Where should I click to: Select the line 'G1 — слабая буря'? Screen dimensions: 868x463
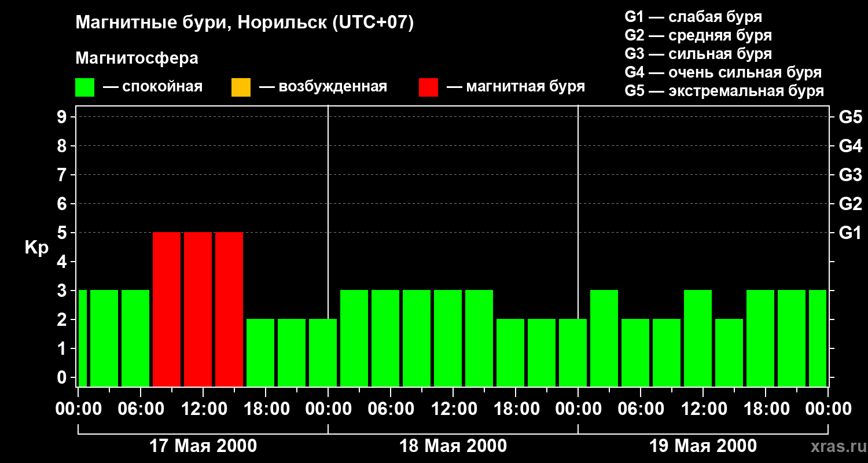pyautogui.click(x=693, y=17)
